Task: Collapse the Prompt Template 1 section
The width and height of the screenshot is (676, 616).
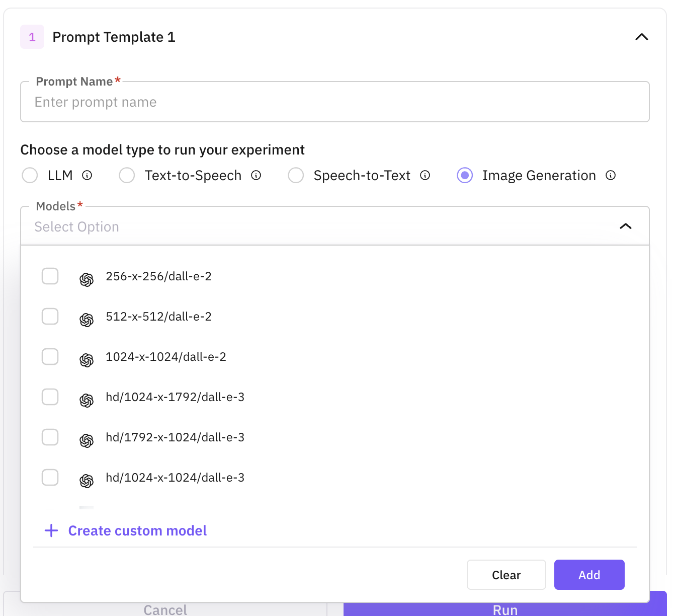Action: pyautogui.click(x=642, y=37)
